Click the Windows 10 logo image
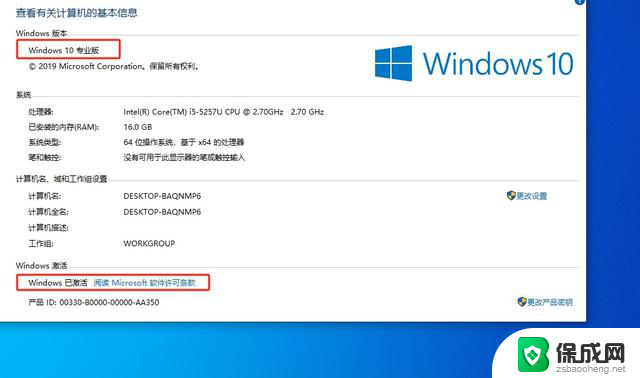 click(474, 63)
